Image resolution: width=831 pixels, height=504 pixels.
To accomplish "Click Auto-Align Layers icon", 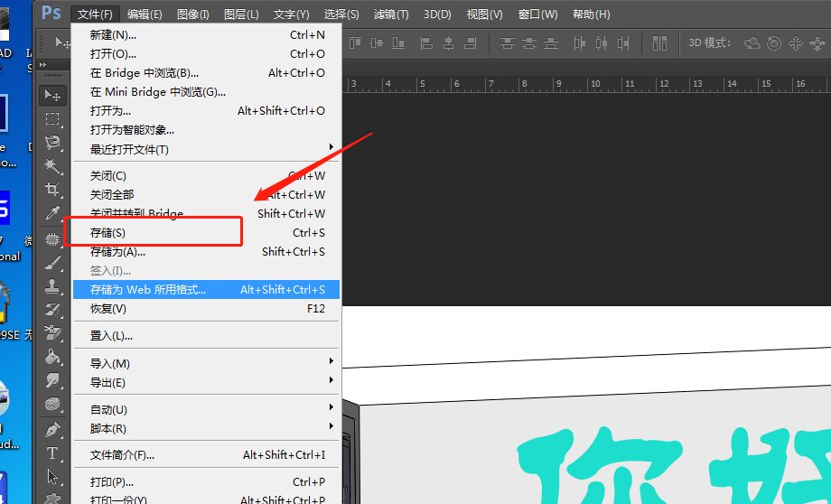I will [x=659, y=43].
